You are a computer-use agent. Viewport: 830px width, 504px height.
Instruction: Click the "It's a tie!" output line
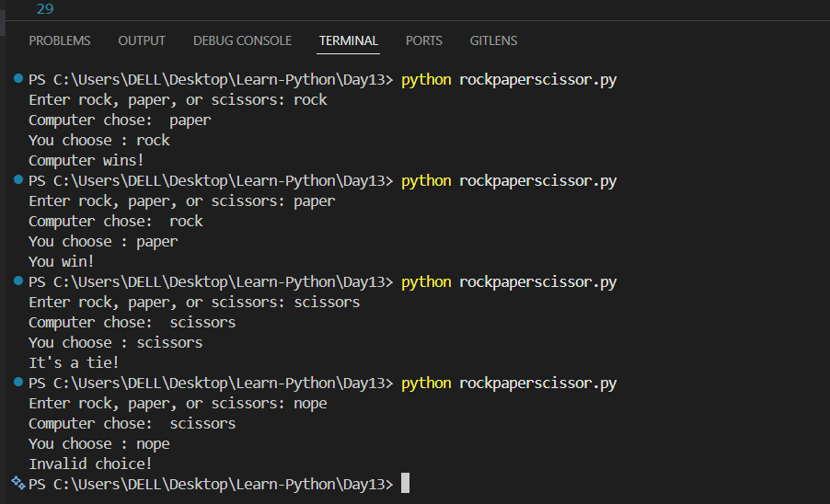pyautogui.click(x=74, y=362)
